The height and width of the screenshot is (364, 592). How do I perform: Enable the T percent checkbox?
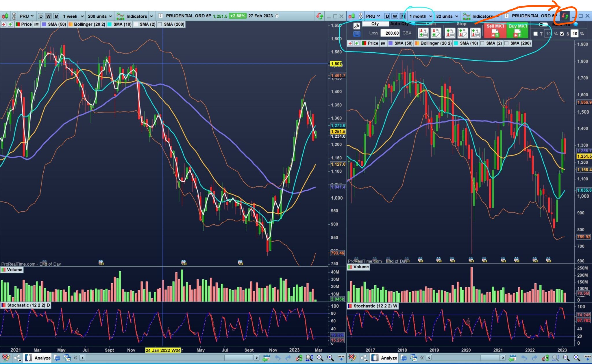pos(535,34)
